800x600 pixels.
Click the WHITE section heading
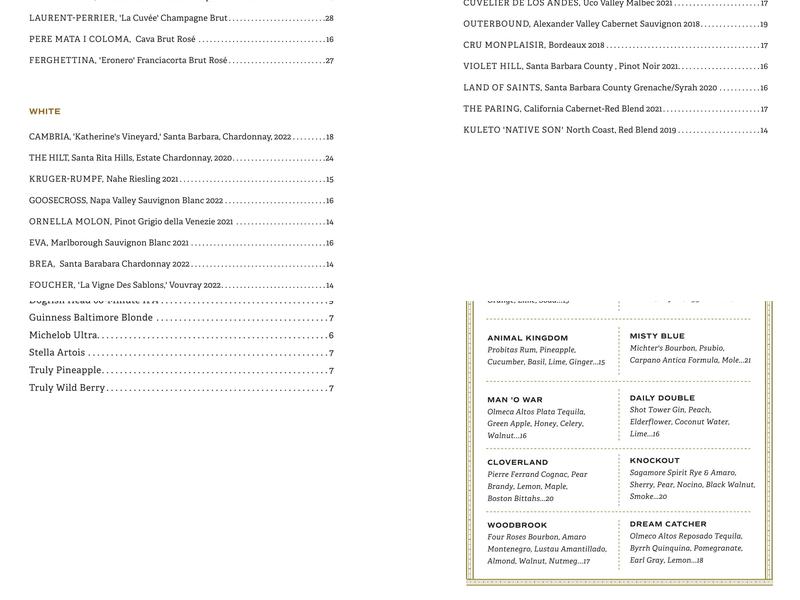pyautogui.click(x=46, y=109)
